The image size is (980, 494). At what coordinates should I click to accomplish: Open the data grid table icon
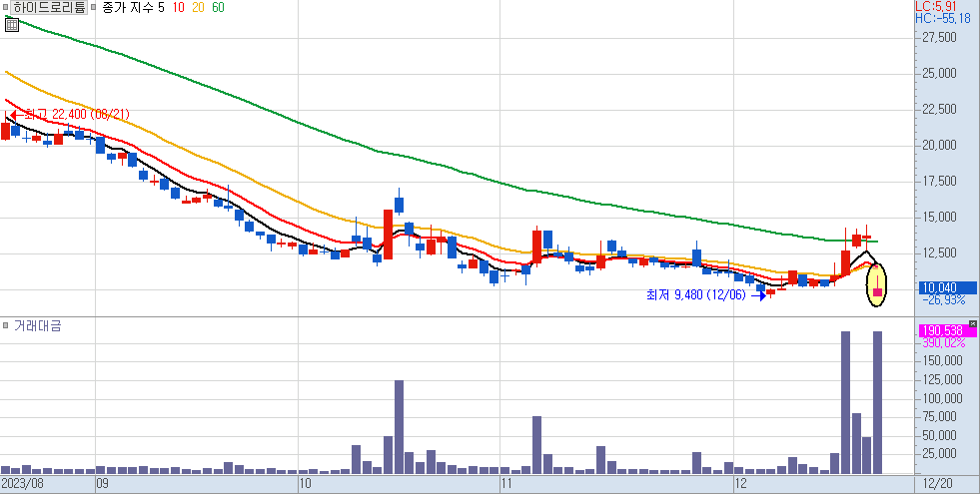point(11,25)
